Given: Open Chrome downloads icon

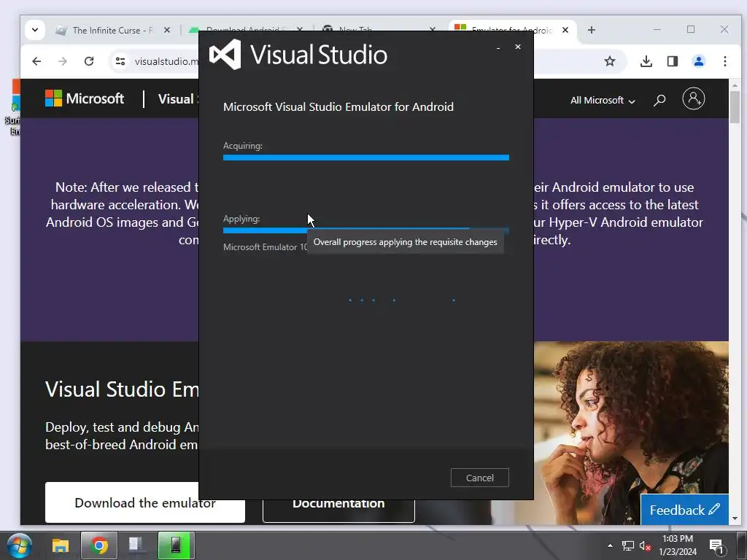Looking at the screenshot, I should [x=646, y=61].
